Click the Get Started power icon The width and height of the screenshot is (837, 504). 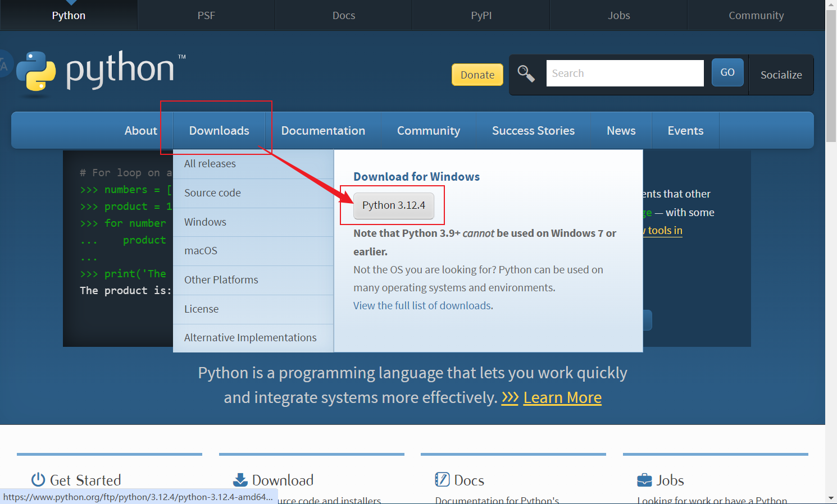point(38,480)
